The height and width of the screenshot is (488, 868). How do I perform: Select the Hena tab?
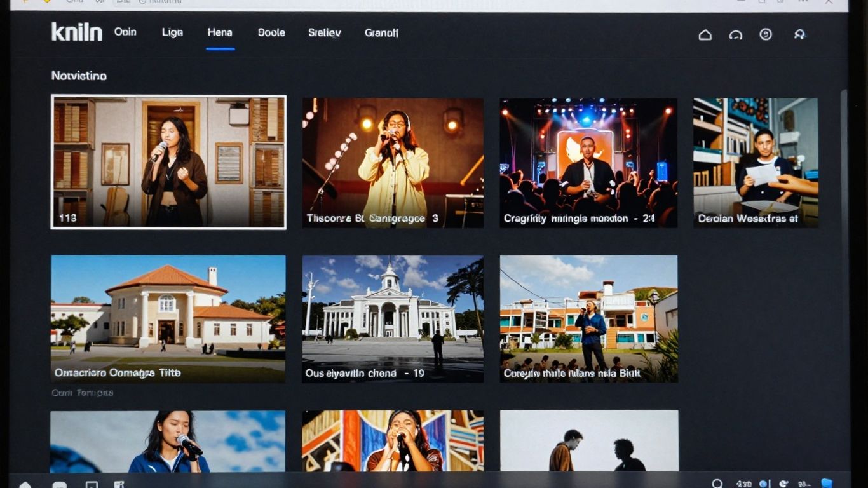pos(220,32)
